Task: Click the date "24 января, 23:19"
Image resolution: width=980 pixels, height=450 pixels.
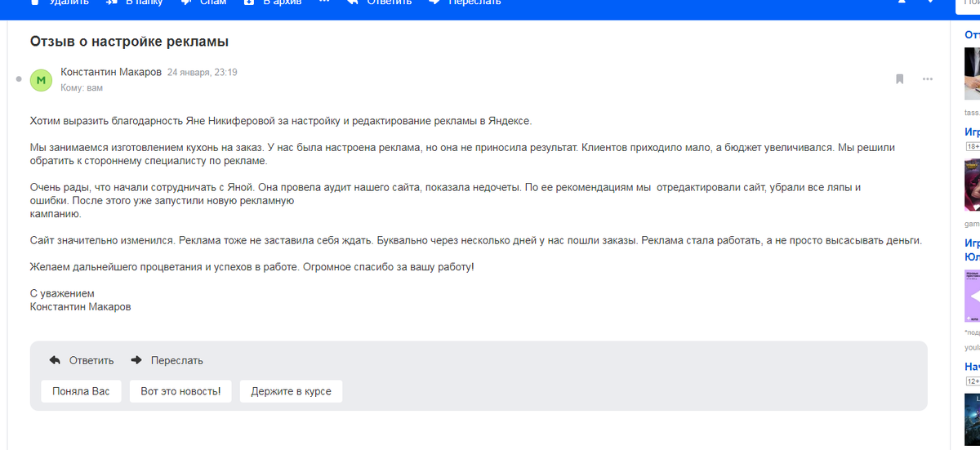Action: [x=203, y=73]
